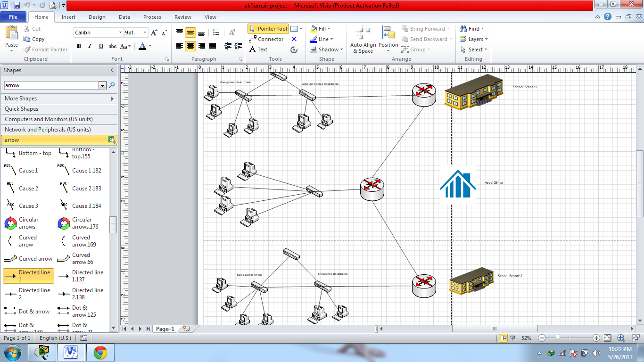Open Google Chrome from the taskbar

click(x=101, y=352)
